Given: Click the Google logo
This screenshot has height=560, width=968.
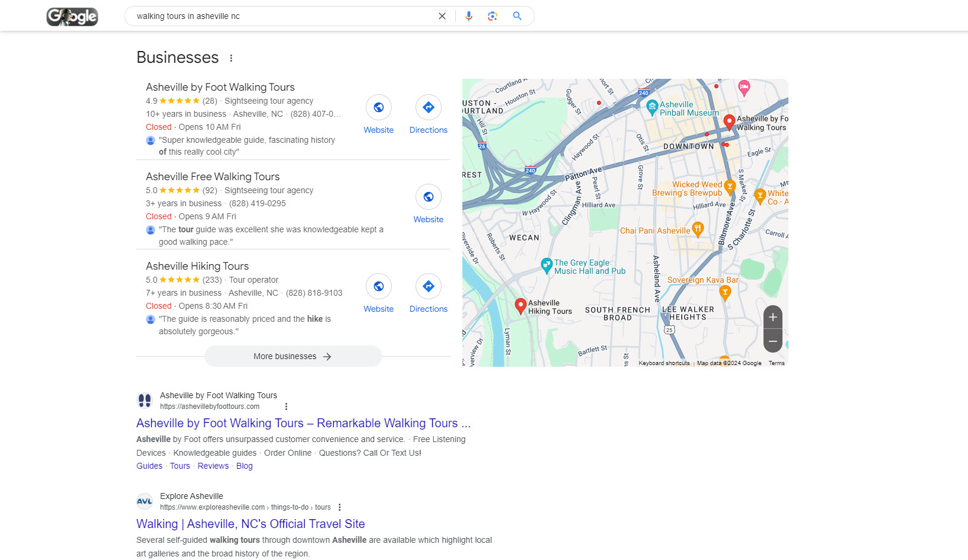Looking at the screenshot, I should tap(72, 16).
